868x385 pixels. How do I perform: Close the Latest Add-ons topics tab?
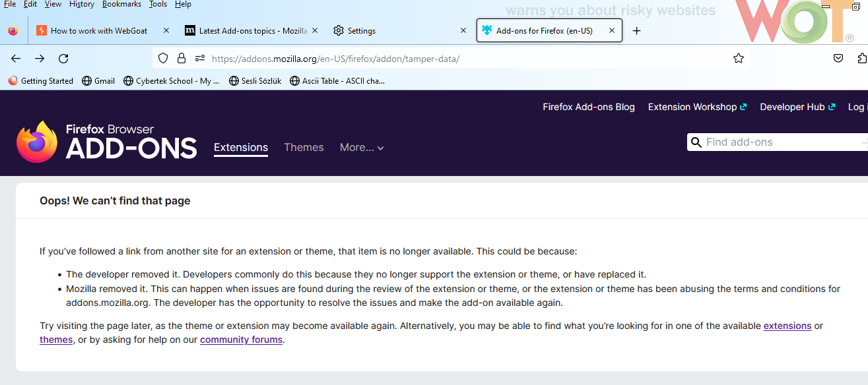(x=315, y=30)
